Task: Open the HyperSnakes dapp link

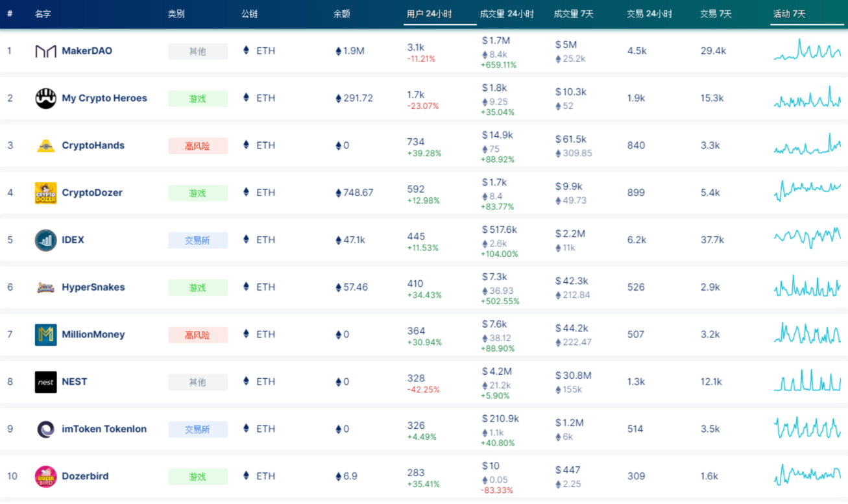Action: 93,287
